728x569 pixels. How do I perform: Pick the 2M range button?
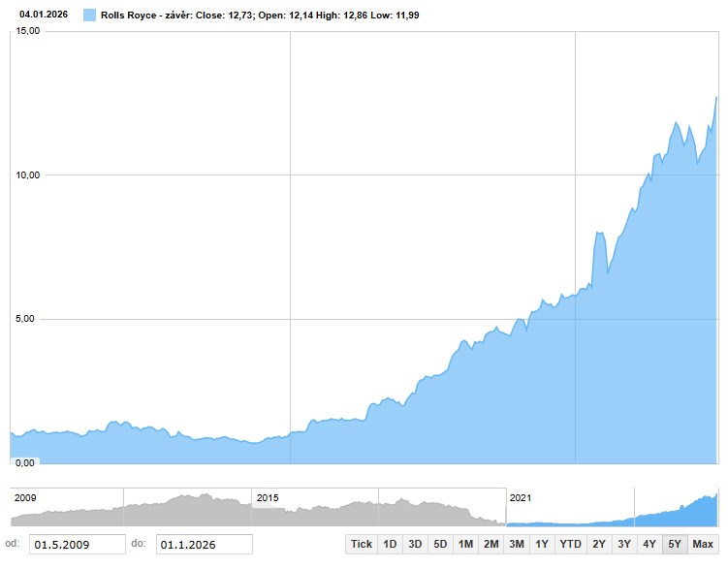point(491,544)
